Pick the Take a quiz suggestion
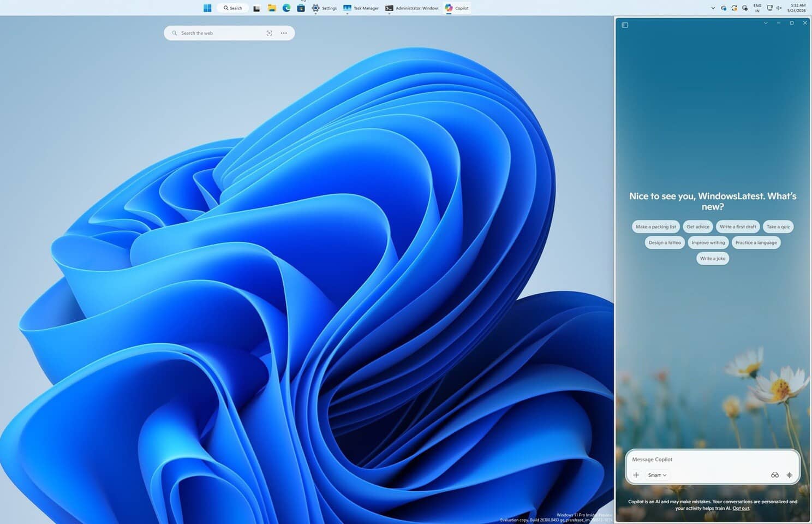The height and width of the screenshot is (524, 812). (x=778, y=227)
